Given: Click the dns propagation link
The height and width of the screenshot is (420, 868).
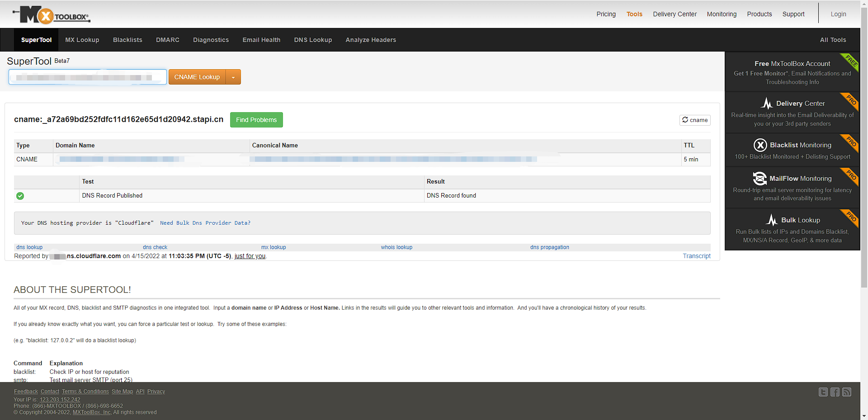Looking at the screenshot, I should [550, 247].
